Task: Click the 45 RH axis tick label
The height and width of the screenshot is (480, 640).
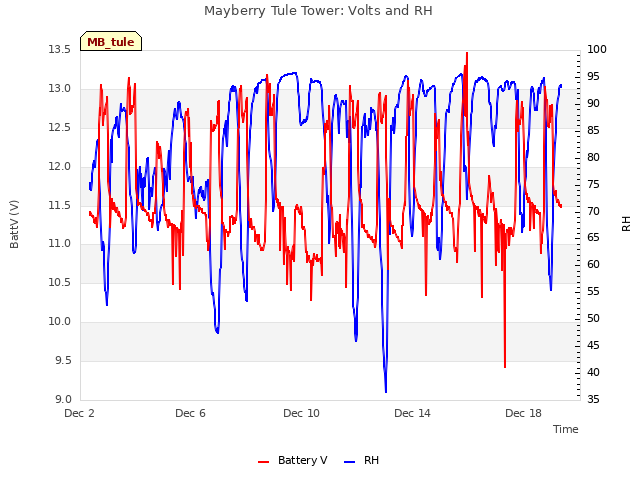Action: tap(593, 345)
